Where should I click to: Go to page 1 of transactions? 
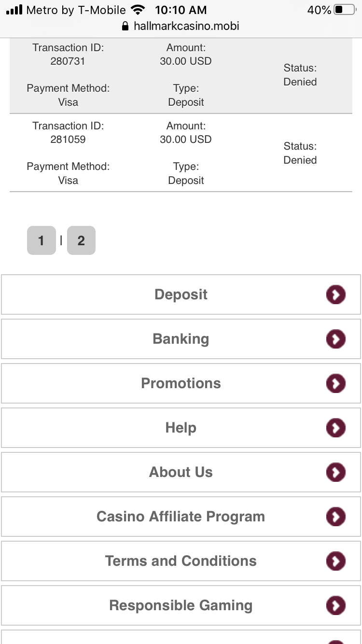click(41, 240)
